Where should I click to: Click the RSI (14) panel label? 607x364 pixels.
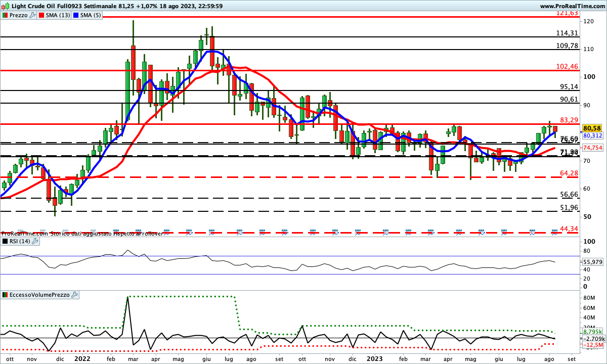tap(20, 241)
